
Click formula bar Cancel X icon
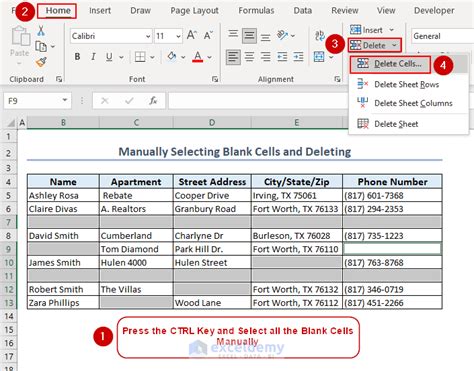pos(105,101)
